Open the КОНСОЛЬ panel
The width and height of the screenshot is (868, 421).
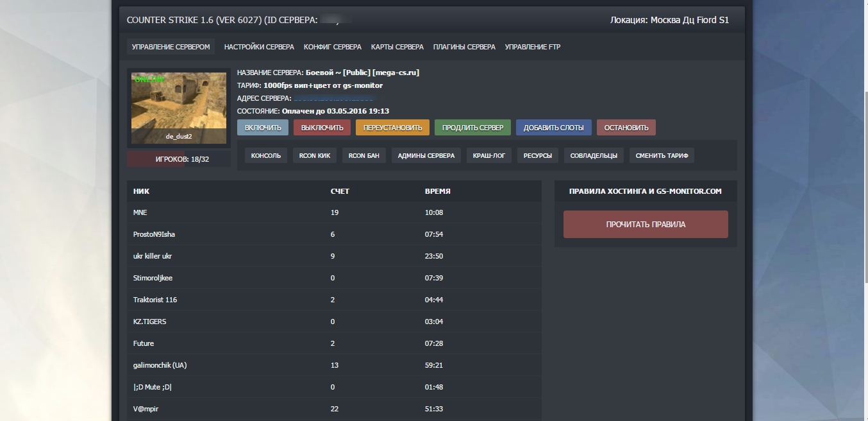click(x=265, y=155)
